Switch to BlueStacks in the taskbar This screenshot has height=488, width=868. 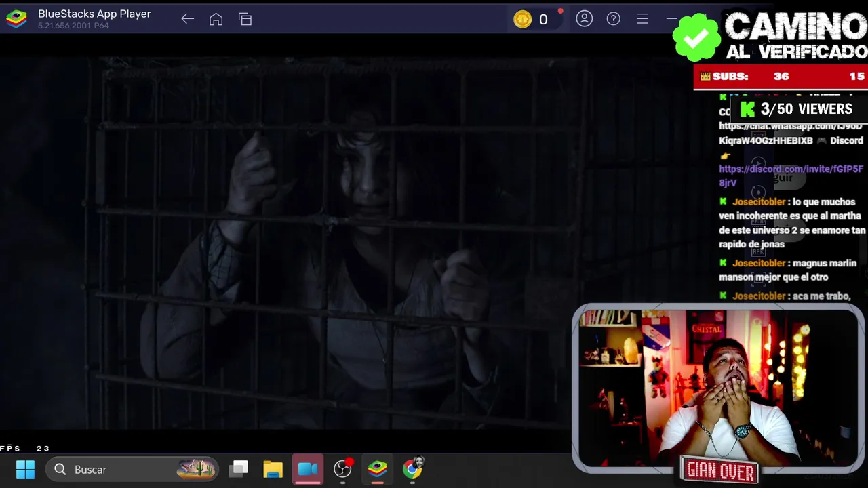click(378, 469)
